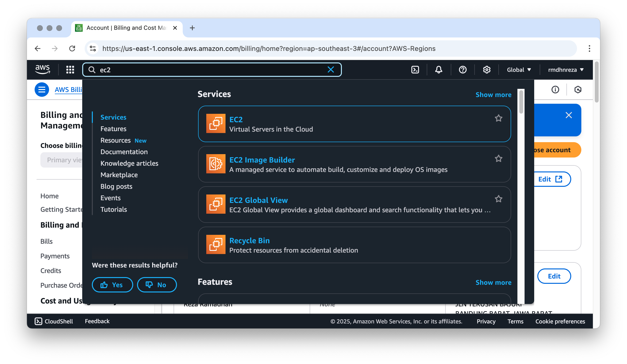
Task: Show more Services results
Action: pos(493,95)
